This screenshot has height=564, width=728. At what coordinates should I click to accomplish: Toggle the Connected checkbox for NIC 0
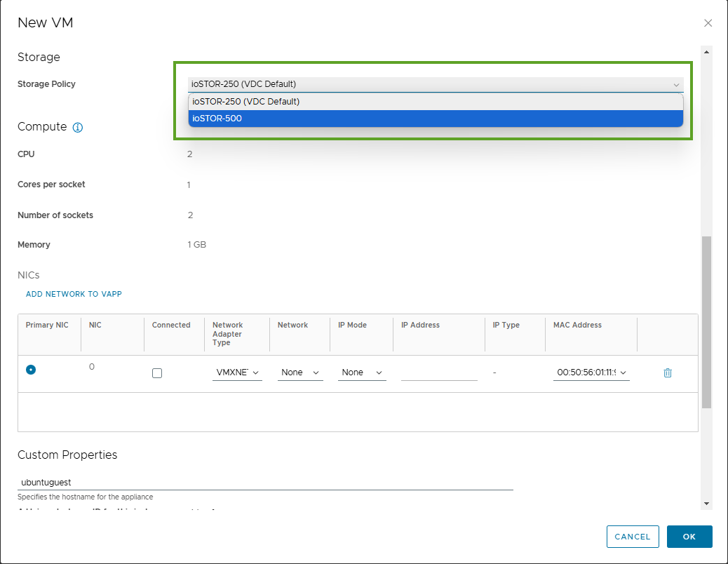(157, 373)
